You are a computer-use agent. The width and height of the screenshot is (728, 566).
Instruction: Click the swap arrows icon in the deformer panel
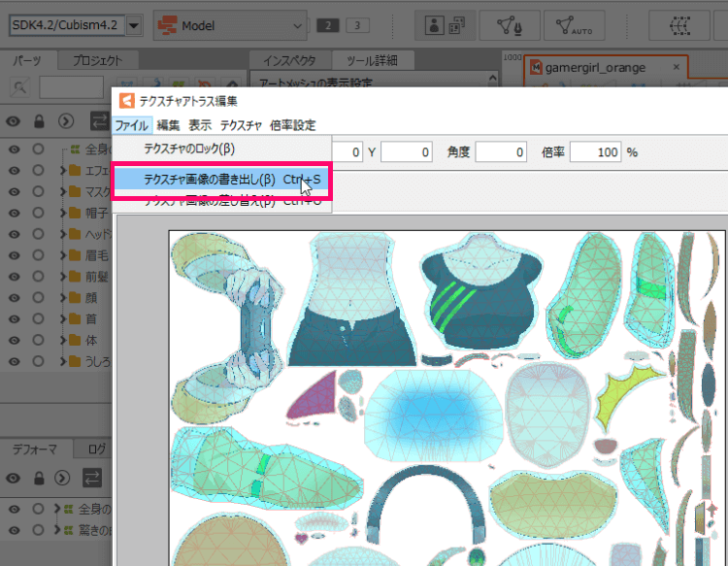tap(92, 478)
